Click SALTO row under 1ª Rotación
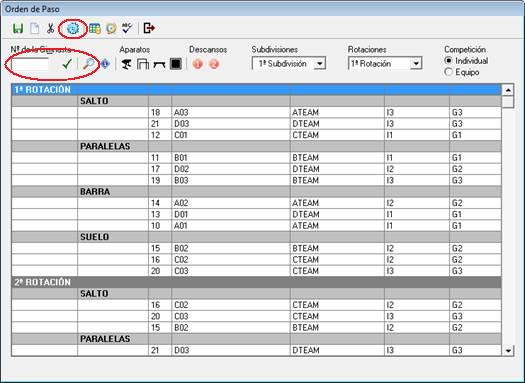The height and width of the screenshot is (383, 525). click(x=256, y=101)
